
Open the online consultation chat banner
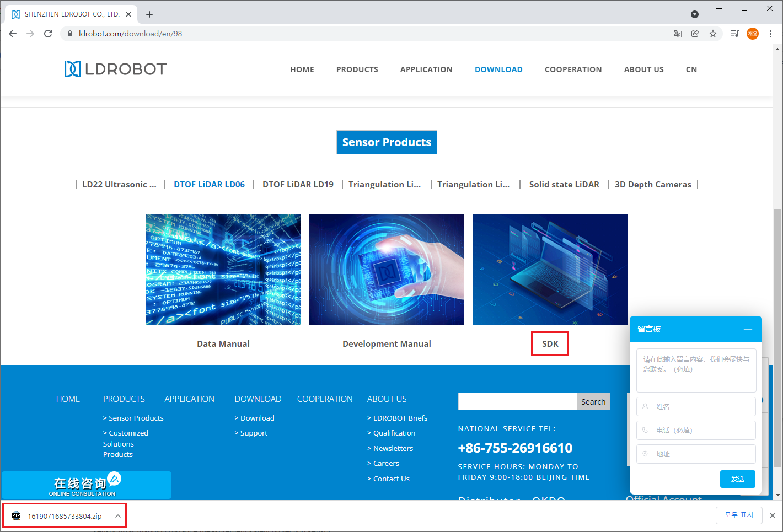86,485
